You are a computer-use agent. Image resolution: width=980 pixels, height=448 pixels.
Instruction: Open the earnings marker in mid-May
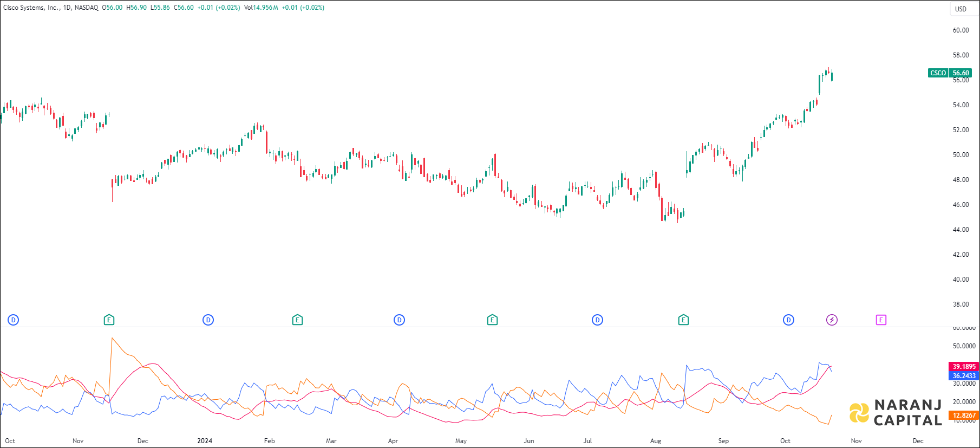click(x=492, y=320)
